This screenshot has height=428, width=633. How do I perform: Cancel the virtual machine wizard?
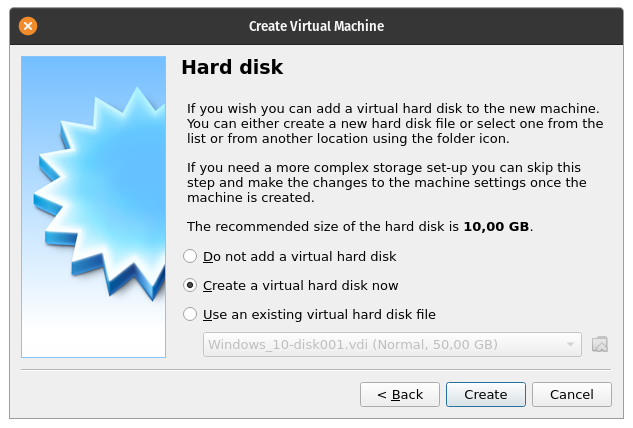click(572, 395)
